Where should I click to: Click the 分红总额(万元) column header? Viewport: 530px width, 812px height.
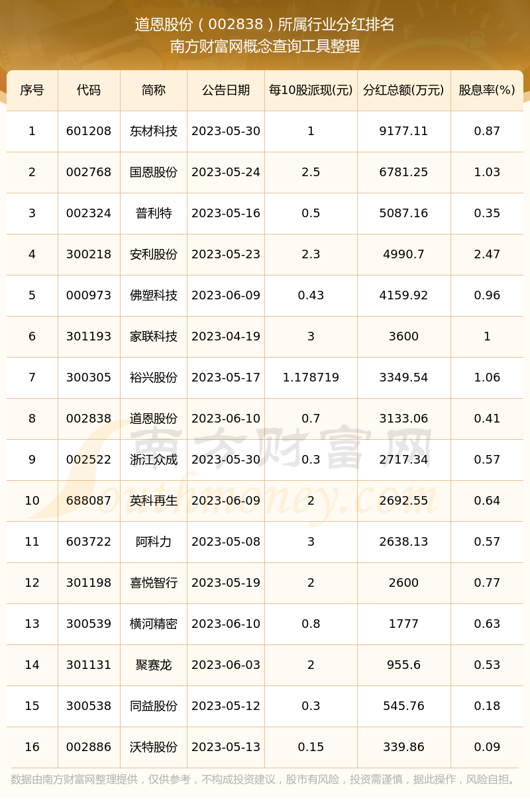[x=403, y=90]
